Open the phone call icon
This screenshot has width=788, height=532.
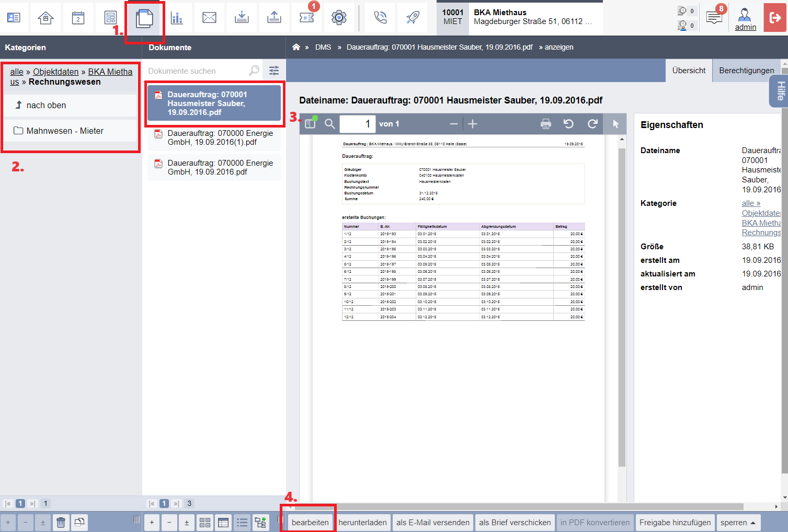pyautogui.click(x=380, y=18)
